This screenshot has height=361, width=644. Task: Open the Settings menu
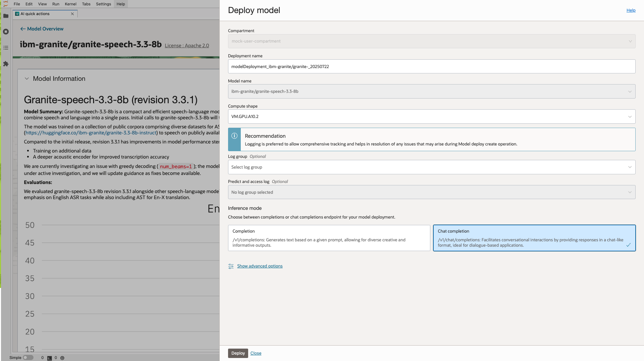(103, 4)
